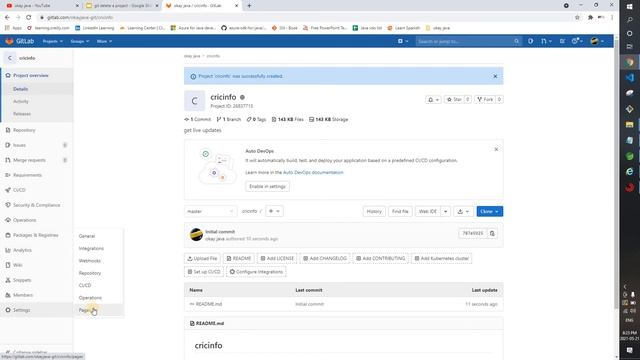Close the Auto DevOps banner
Image resolution: width=640 pixels, height=360 pixels.
pos(496,149)
